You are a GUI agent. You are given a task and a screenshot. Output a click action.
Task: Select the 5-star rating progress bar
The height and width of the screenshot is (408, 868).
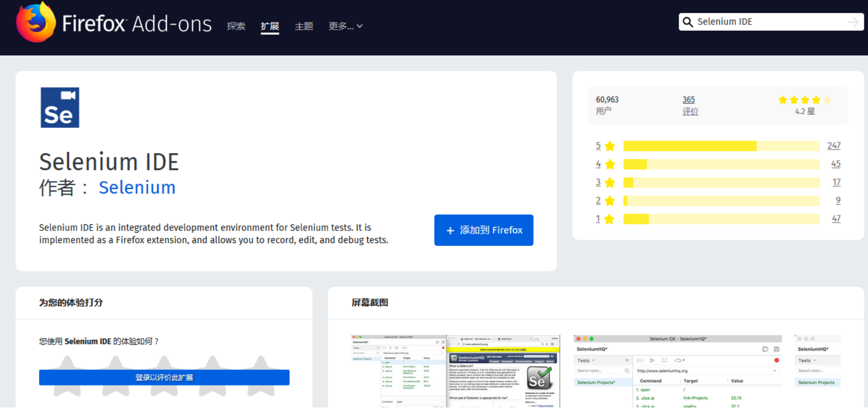pos(721,146)
